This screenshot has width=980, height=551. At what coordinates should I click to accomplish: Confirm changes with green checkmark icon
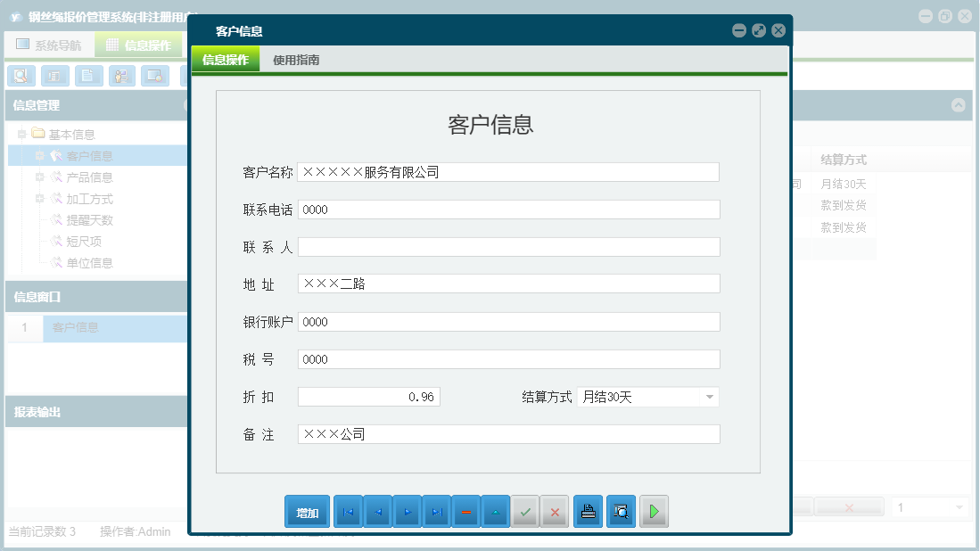coord(525,511)
